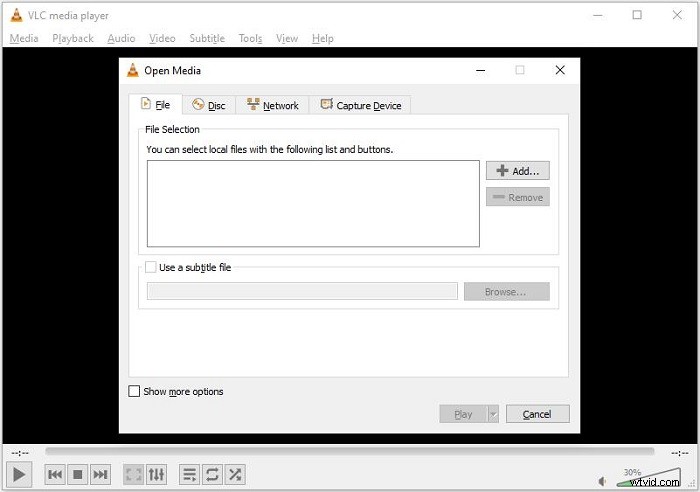
Task: Click the Browse... button for subtitles
Action: [x=506, y=291]
